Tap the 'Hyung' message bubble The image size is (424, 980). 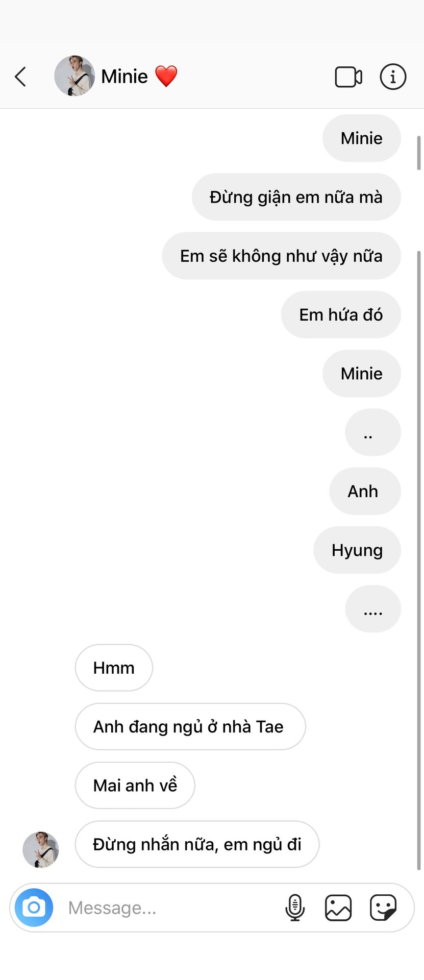pyautogui.click(x=357, y=550)
